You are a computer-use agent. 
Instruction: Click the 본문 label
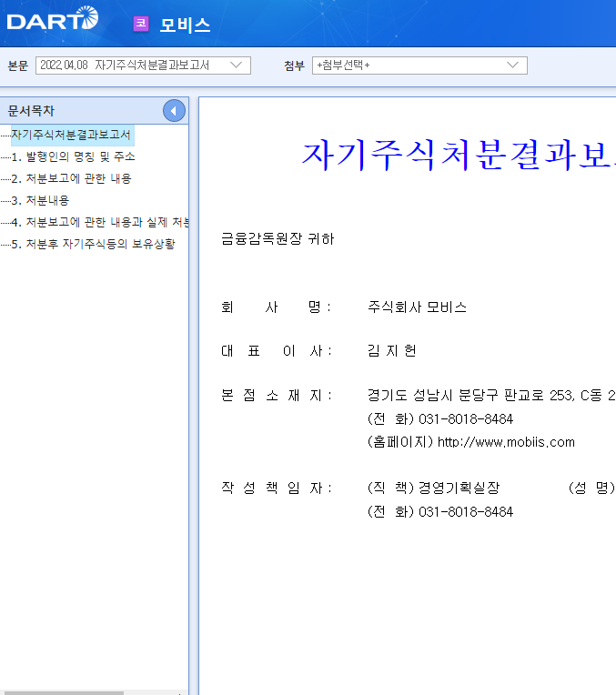[18, 65]
